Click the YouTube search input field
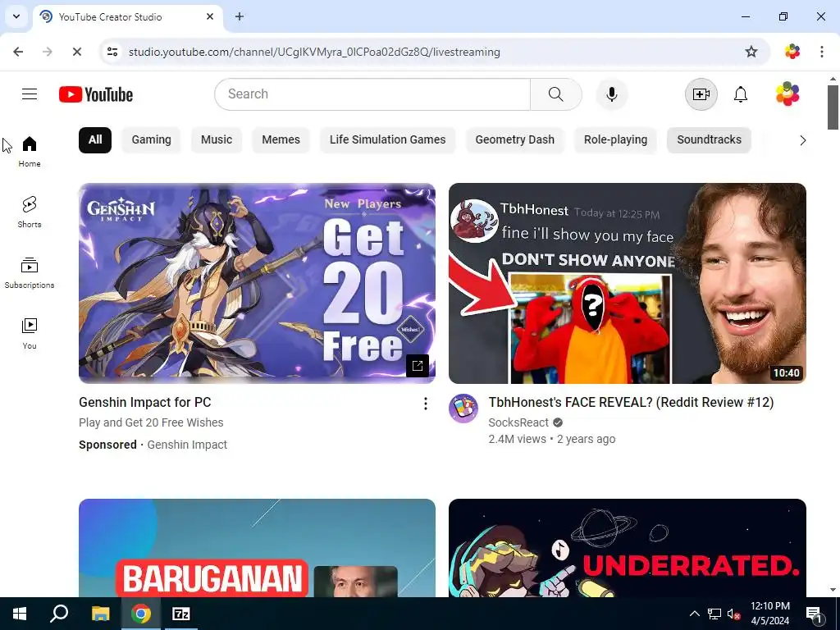The height and width of the screenshot is (630, 840). (373, 94)
